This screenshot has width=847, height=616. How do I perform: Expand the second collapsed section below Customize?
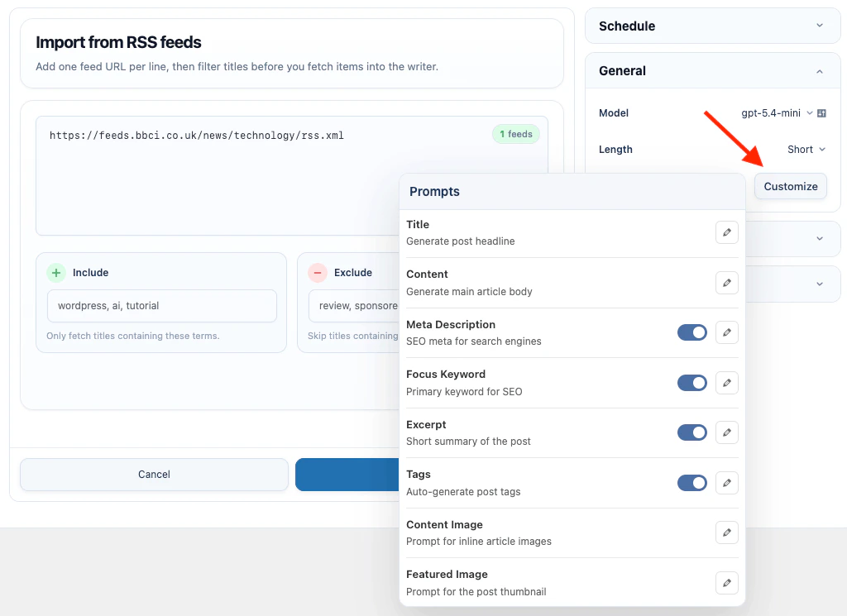820,284
